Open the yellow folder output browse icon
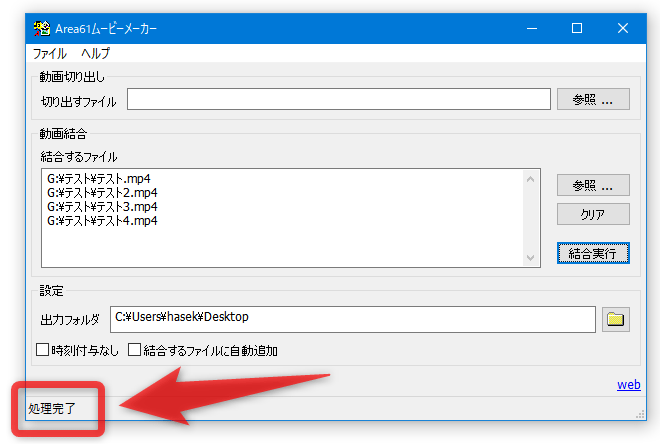This screenshot has width=660, height=444. [x=615, y=319]
